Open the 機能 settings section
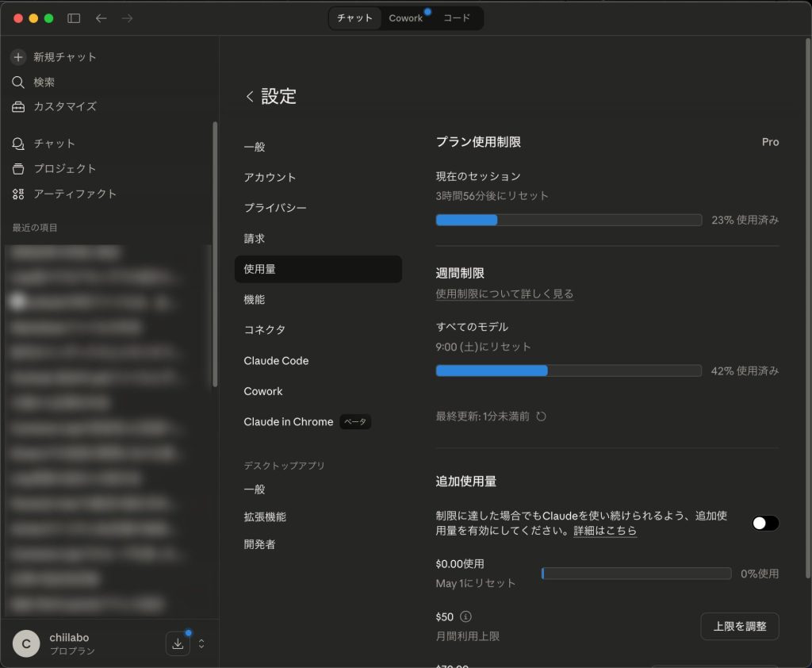This screenshot has width=812, height=668. point(318,300)
